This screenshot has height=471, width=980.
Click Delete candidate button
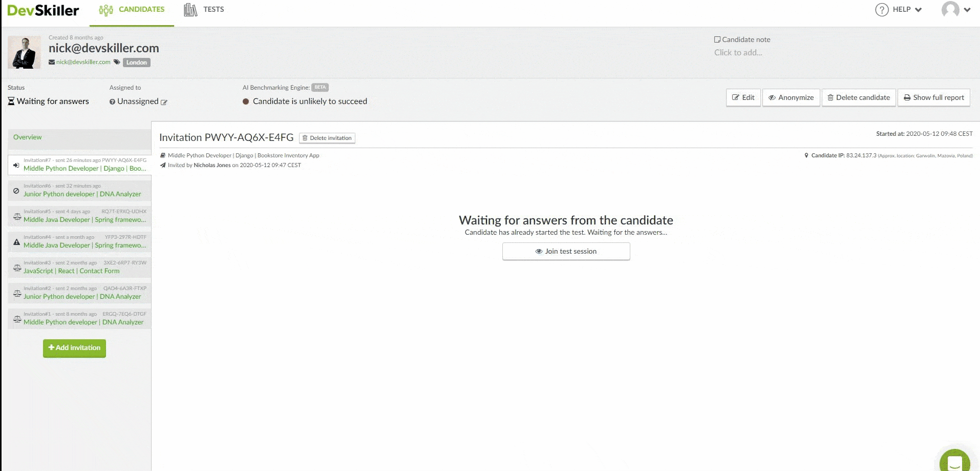coord(859,97)
